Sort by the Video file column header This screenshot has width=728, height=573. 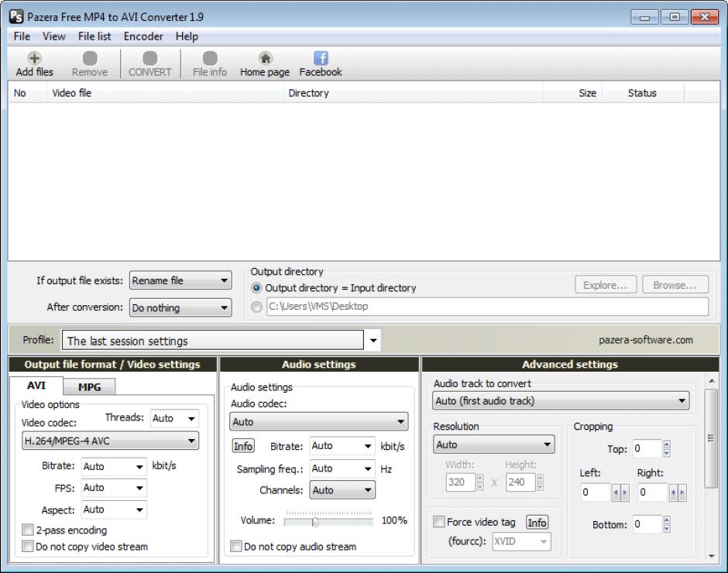[x=165, y=93]
